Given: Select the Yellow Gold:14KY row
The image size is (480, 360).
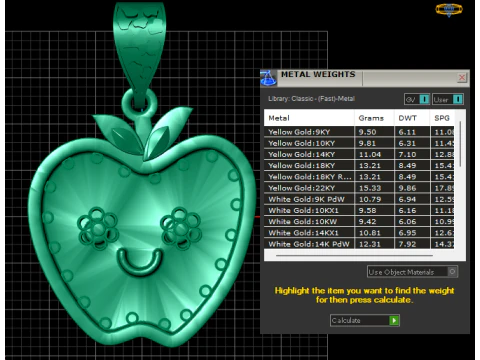Looking at the screenshot, I should [359, 154].
